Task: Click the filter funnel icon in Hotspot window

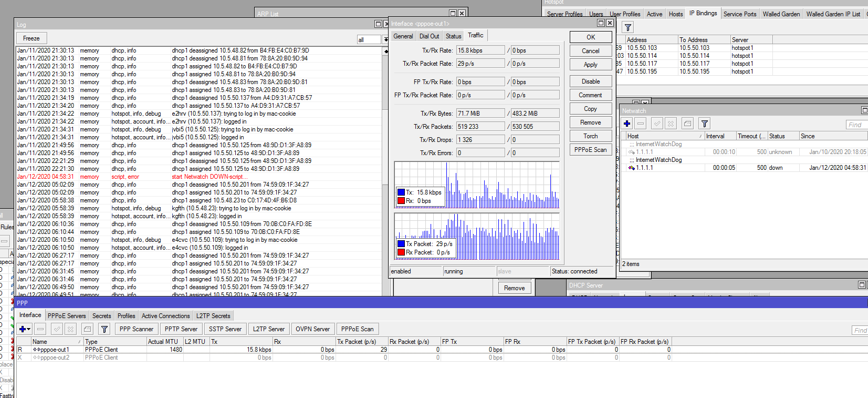Action: pos(628,27)
